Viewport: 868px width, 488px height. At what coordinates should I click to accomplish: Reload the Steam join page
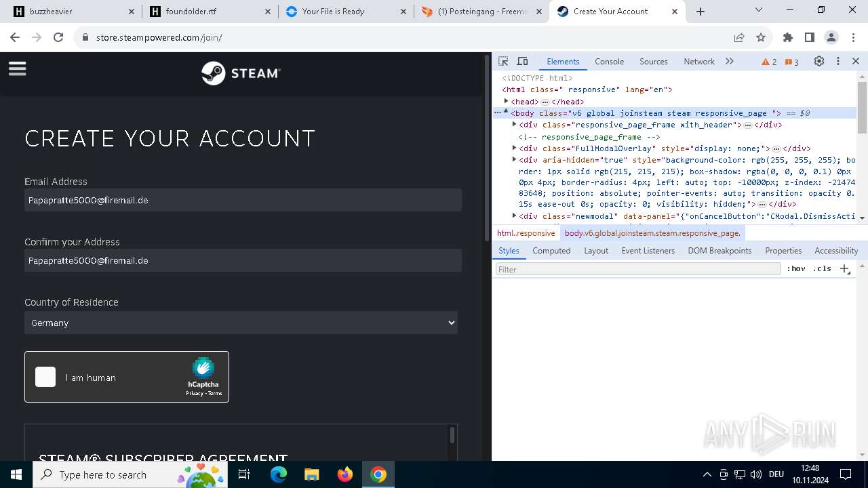(x=58, y=37)
